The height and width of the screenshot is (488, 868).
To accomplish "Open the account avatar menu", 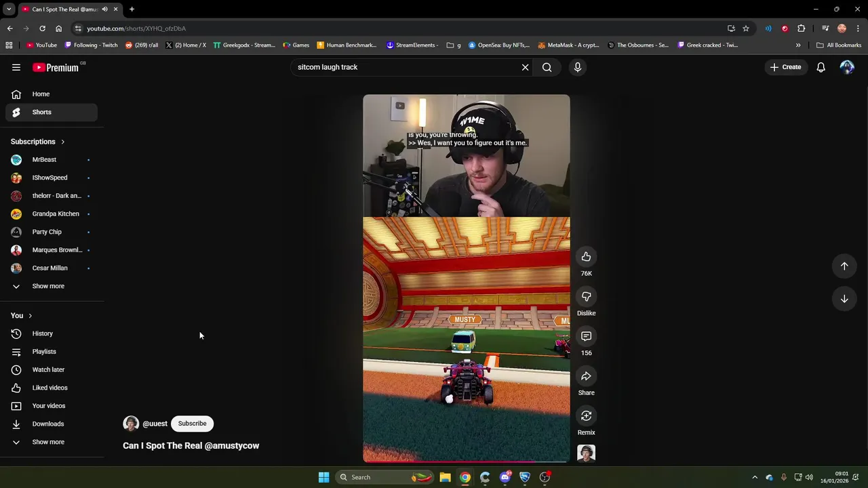I will 847,67.
